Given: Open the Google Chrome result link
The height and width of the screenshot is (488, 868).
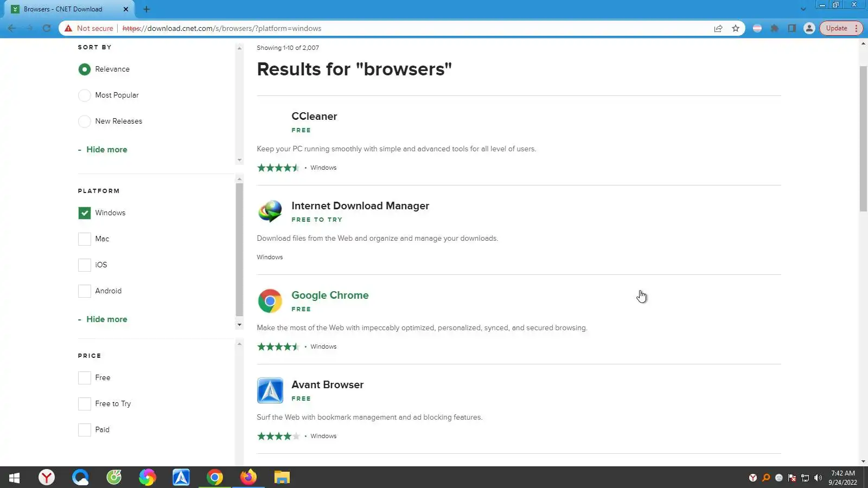Looking at the screenshot, I should click(330, 296).
